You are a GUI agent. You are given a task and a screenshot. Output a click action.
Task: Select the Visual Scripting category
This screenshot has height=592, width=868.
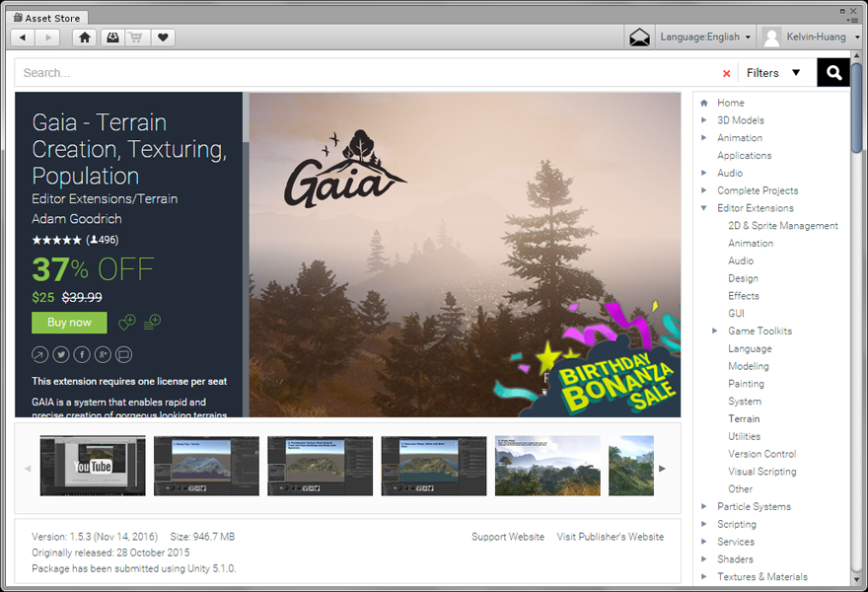(x=761, y=472)
